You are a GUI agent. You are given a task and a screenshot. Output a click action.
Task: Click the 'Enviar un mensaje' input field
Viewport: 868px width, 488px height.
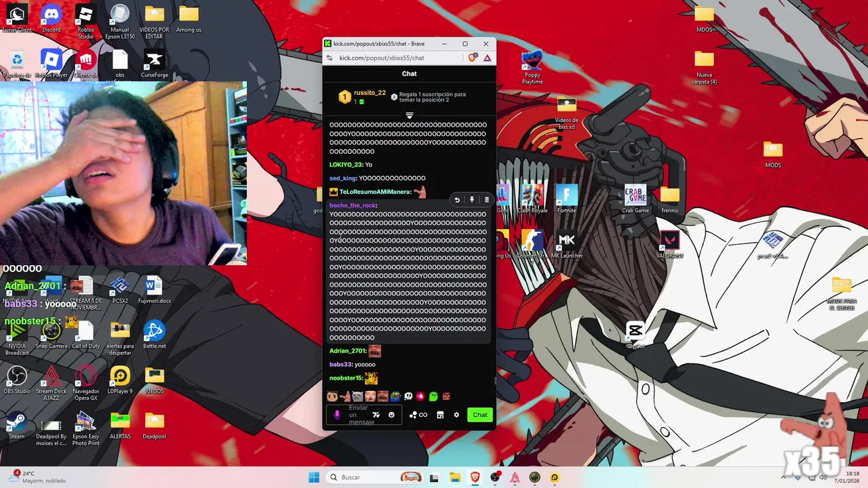coord(363,415)
